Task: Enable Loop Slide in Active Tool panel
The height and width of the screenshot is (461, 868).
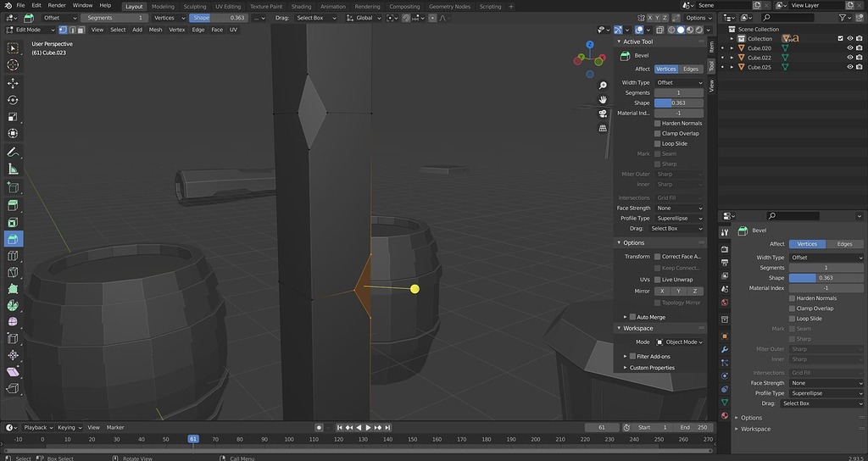Action: (658, 143)
